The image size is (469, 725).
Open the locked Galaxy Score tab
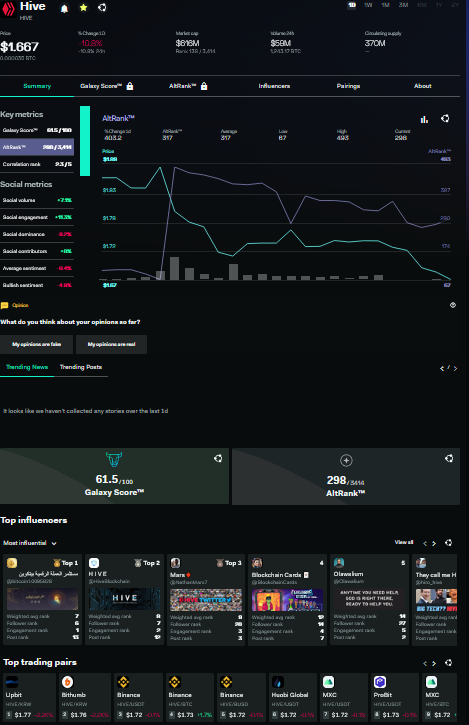click(x=106, y=86)
